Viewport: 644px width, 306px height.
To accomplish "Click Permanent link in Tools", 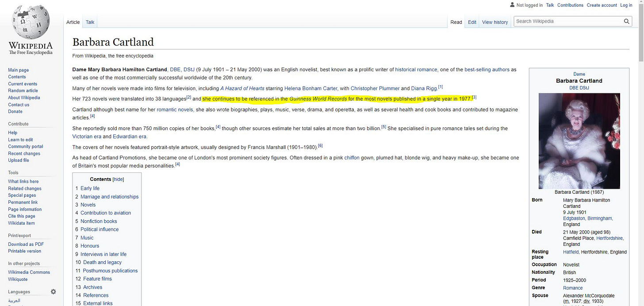I will tap(23, 202).
